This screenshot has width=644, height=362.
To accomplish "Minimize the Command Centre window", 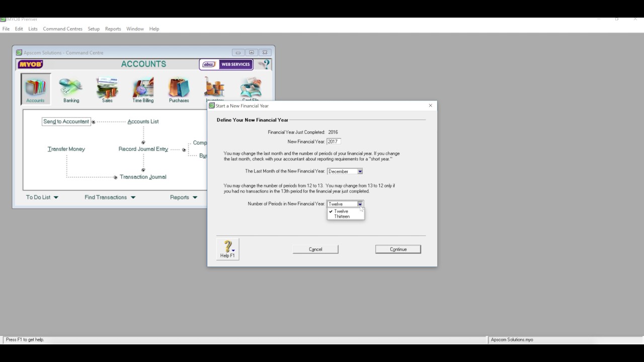I will 238,52.
